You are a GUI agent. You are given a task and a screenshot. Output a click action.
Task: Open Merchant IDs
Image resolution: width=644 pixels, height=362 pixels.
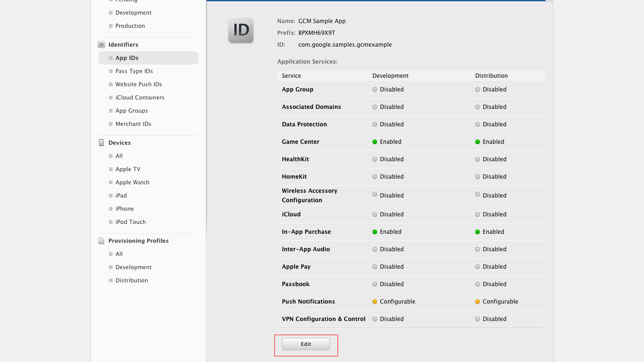(133, 124)
